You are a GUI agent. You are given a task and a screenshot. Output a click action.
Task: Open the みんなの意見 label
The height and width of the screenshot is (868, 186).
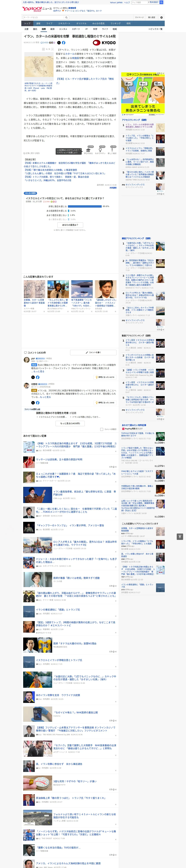pos(30,193)
